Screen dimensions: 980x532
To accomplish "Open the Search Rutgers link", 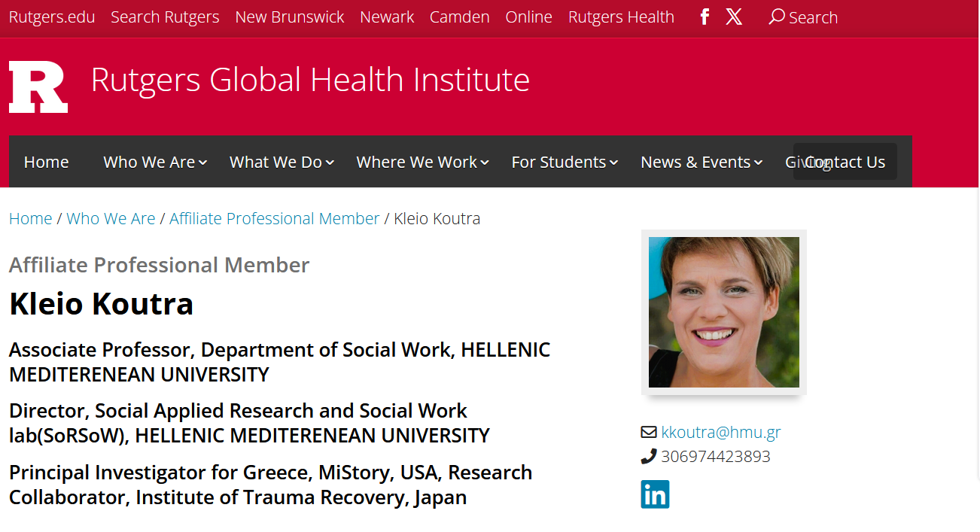I will point(165,17).
